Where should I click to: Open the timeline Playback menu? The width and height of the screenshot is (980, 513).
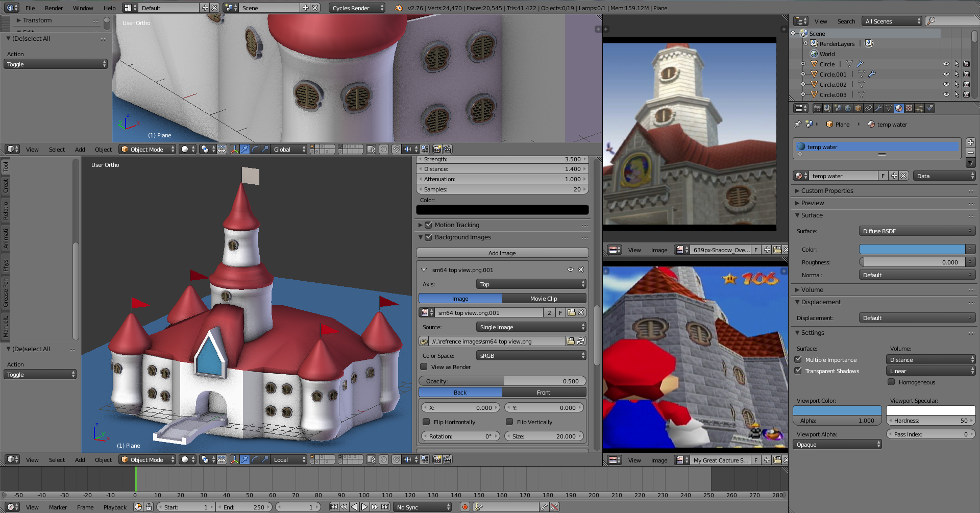[x=115, y=507]
